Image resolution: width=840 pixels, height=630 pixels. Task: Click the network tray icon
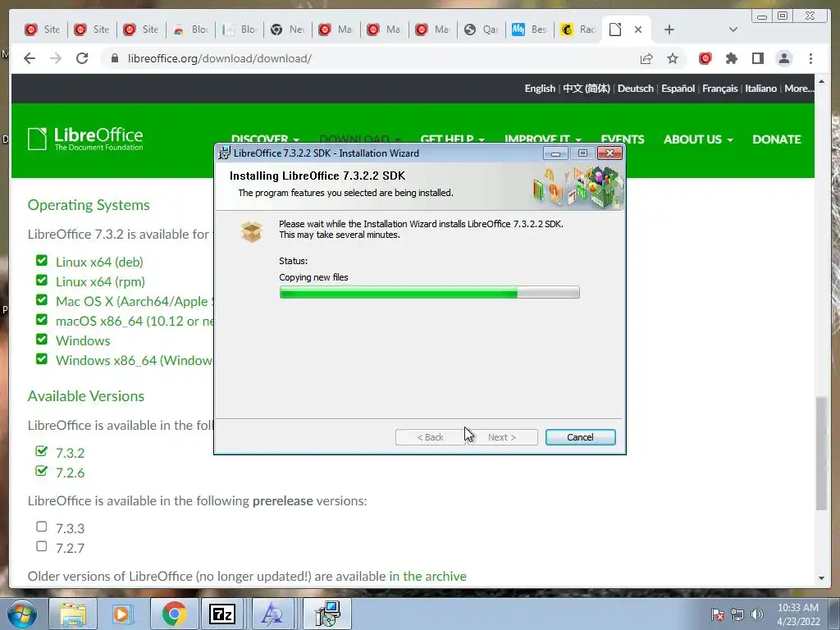[x=737, y=614]
